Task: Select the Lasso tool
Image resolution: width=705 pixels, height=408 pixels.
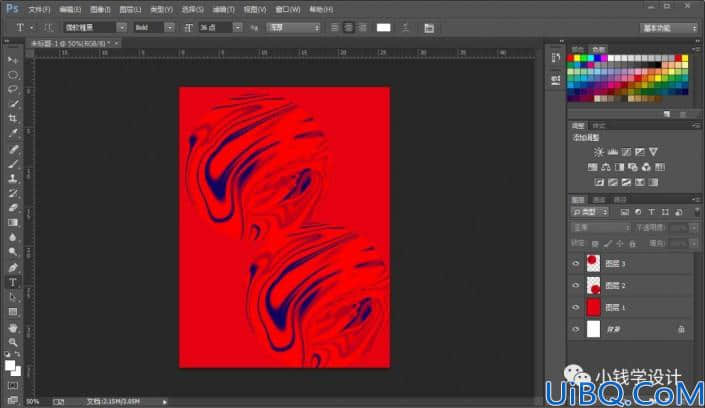Action: (13, 89)
